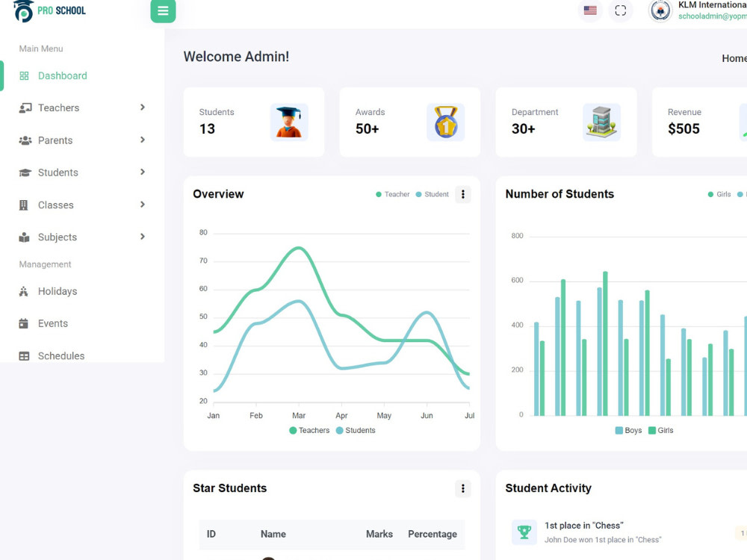Expand the Classes submenu chevron
747x560 pixels.
pyautogui.click(x=143, y=205)
